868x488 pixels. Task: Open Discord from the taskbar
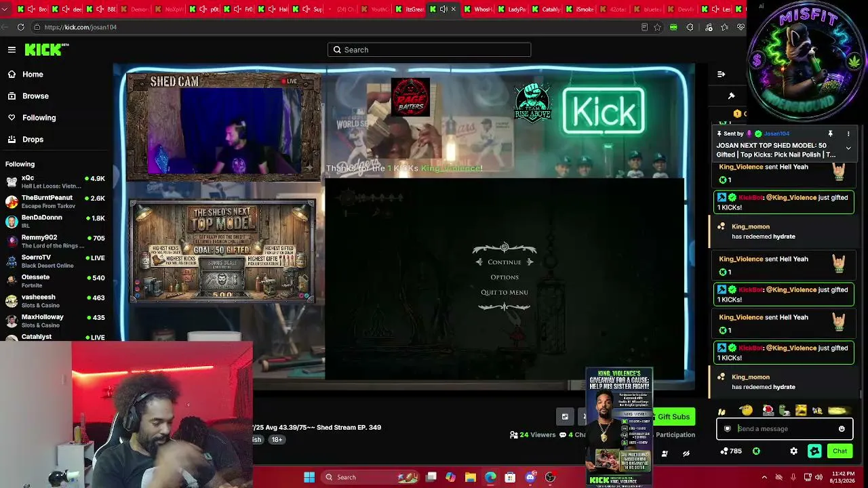530,477
